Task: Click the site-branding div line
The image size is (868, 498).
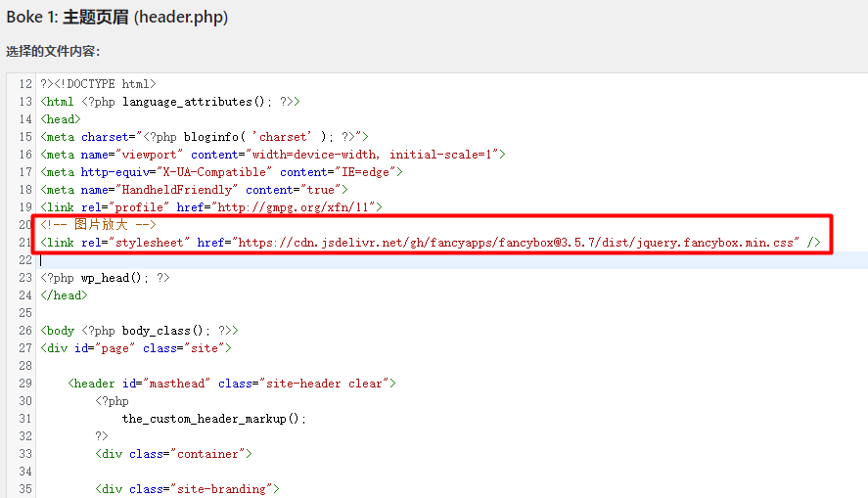Action: tap(187, 489)
